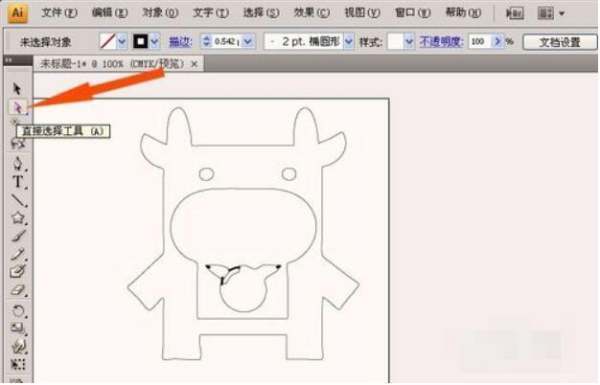The width and height of the screenshot is (600, 385).
Task: Open the 对象 (Object) menu
Action: point(160,13)
